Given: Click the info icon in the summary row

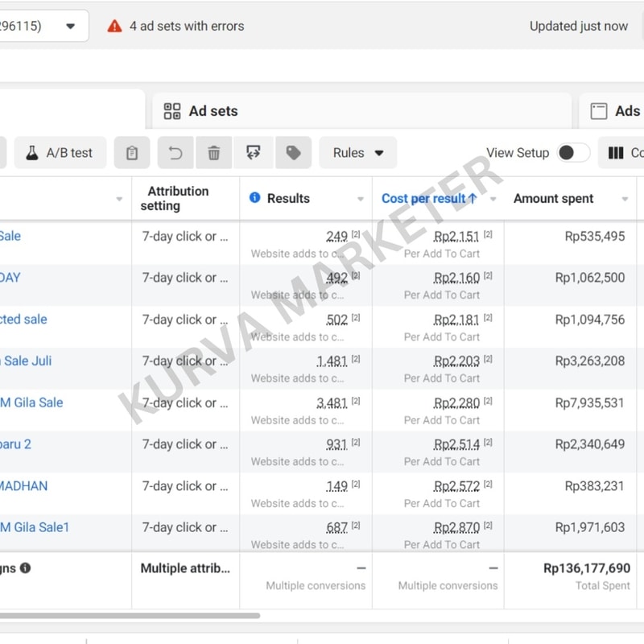Looking at the screenshot, I should click(x=26, y=568).
